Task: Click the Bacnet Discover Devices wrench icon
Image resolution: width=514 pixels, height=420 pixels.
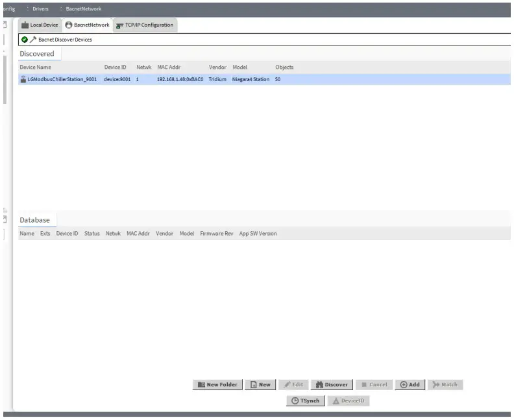Action: (33, 40)
